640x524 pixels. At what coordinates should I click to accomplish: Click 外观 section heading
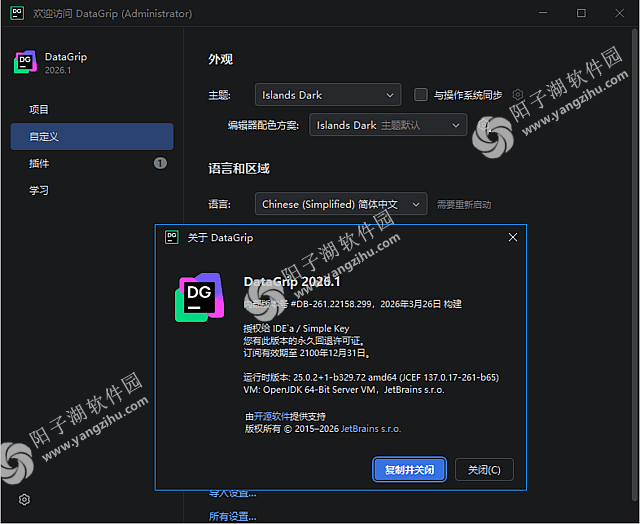tap(220, 59)
